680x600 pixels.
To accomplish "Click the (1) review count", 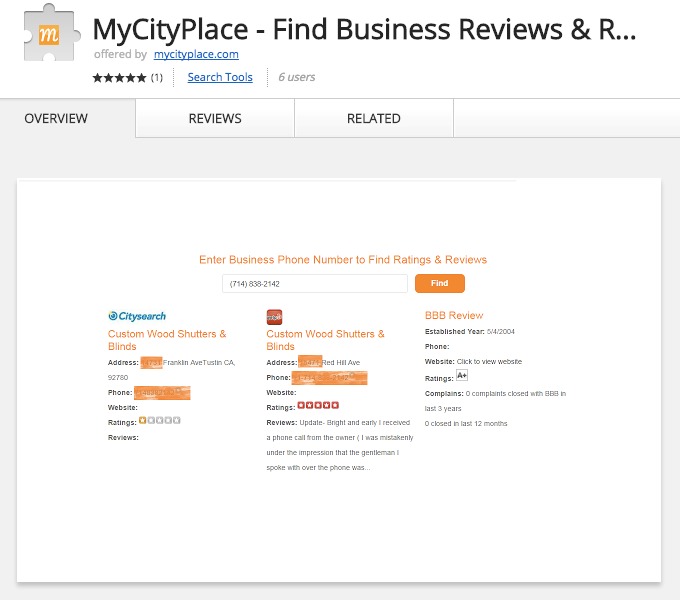I will pyautogui.click(x=157, y=78).
